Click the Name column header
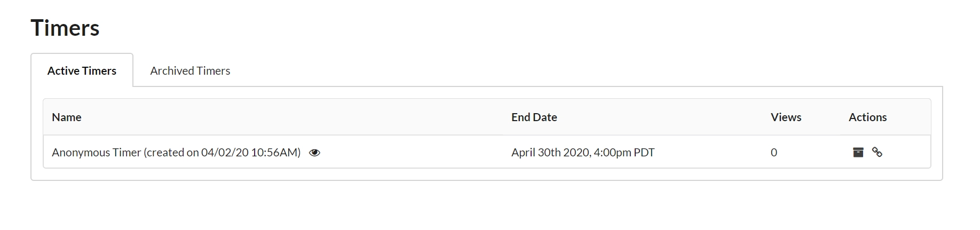Screen dimensions: 980x230 click(67, 117)
